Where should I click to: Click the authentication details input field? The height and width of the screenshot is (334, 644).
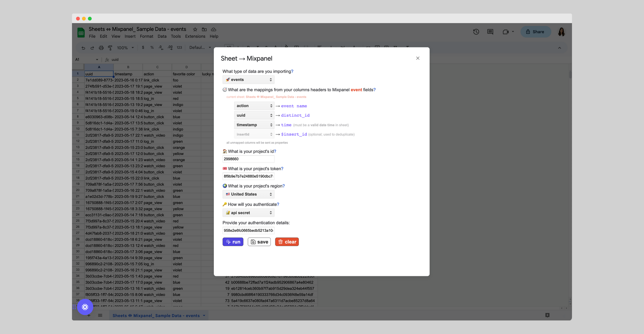coord(249,231)
